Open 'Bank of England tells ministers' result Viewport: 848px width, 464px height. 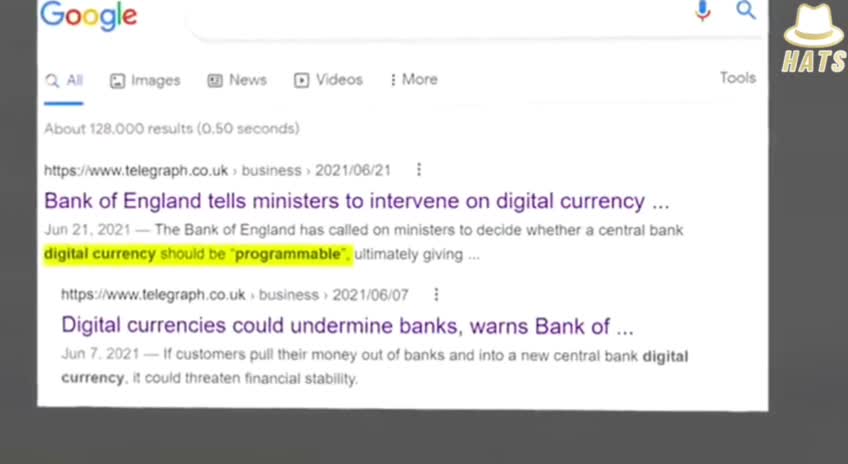[x=357, y=201]
